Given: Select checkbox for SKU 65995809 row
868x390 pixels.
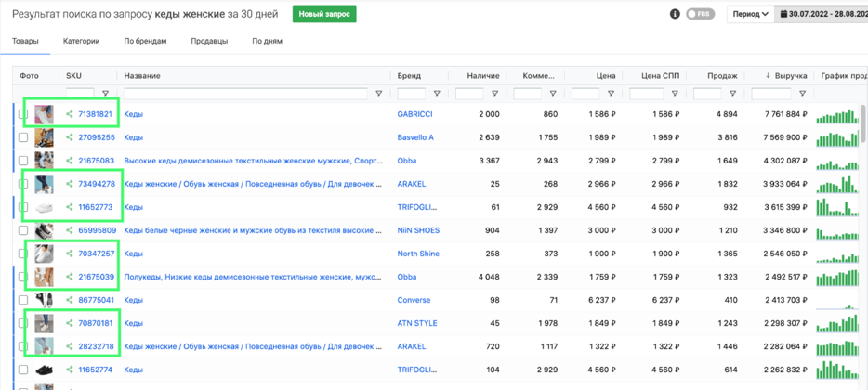Looking at the screenshot, I should coord(23,230).
